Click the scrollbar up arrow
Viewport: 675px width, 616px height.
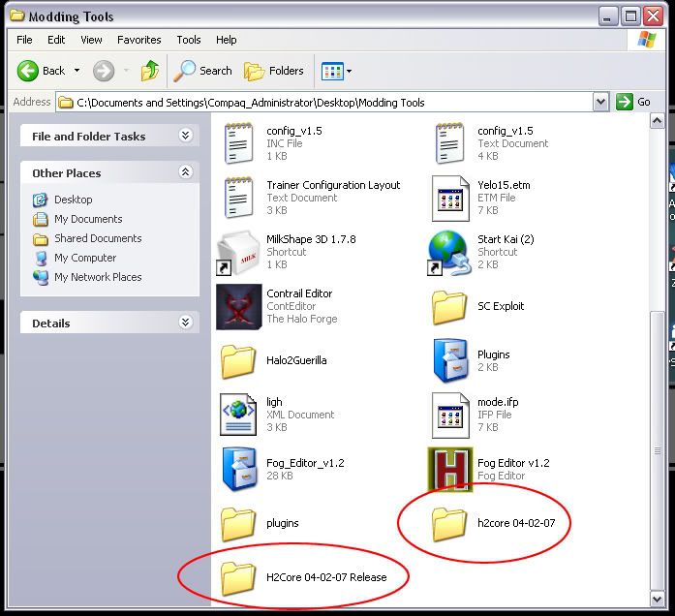[657, 122]
